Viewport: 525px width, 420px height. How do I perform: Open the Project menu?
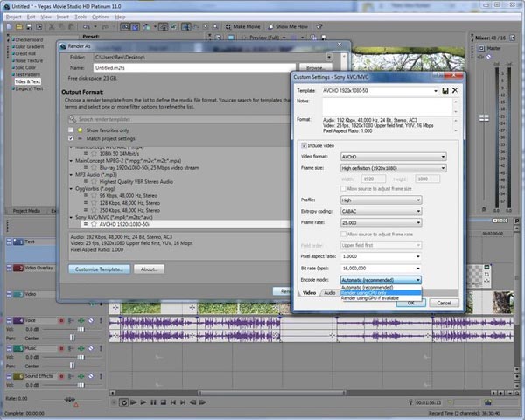coord(13,17)
